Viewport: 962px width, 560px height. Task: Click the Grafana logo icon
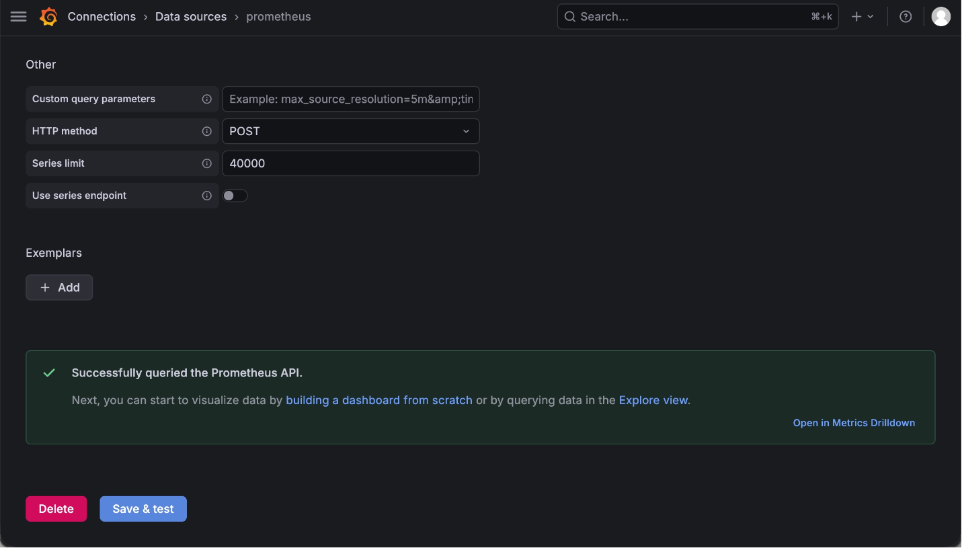pos(48,17)
